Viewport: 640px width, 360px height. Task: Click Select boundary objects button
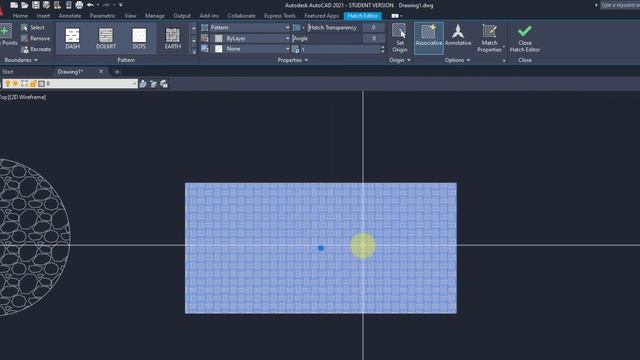(33, 27)
